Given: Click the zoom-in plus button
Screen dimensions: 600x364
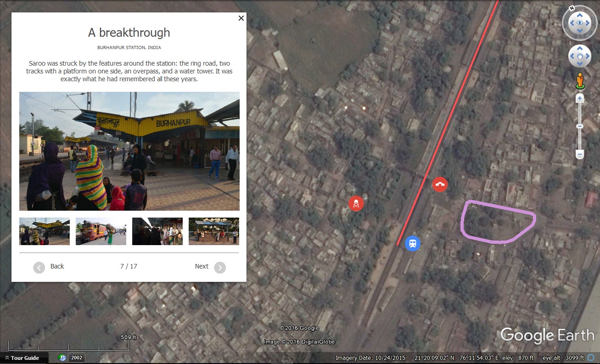Looking at the screenshot, I should coord(579,98).
